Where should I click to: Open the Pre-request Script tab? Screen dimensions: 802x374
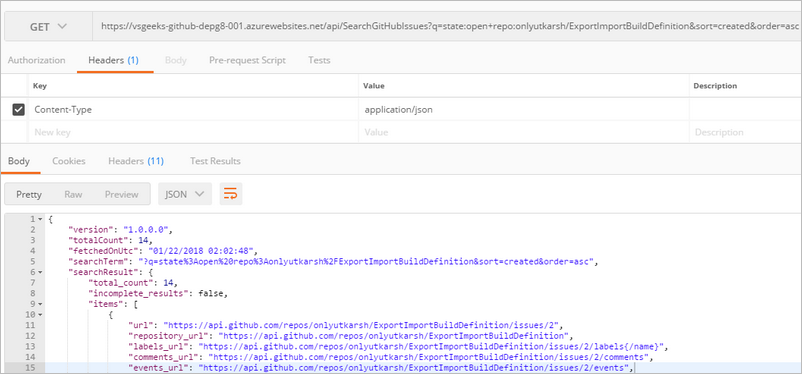(248, 60)
